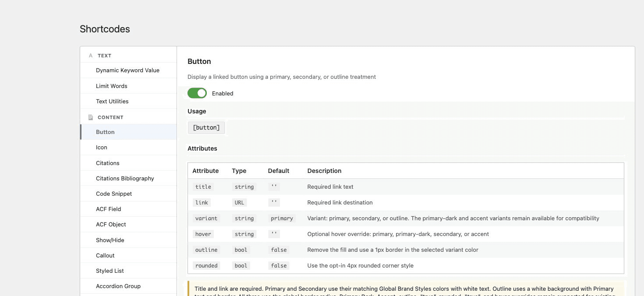Click the variant attribute cell
Viewport: 644px width, 296px height.
click(x=206, y=218)
